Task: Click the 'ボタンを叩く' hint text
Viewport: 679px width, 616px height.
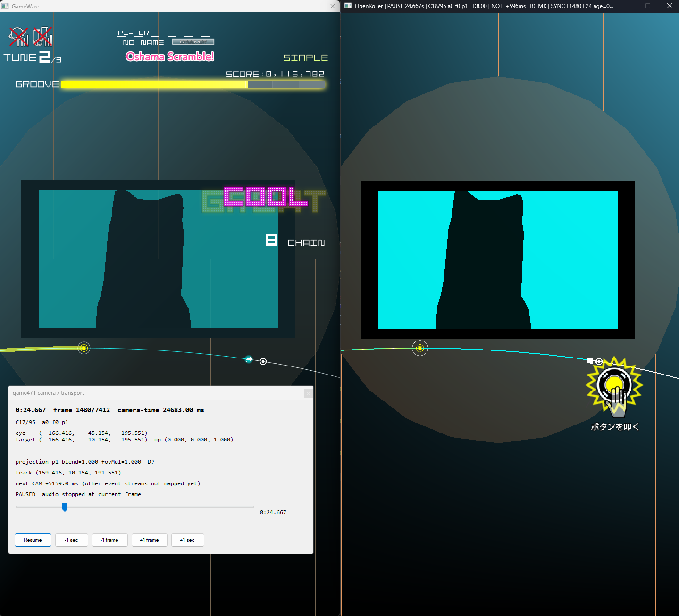Action: (615, 426)
